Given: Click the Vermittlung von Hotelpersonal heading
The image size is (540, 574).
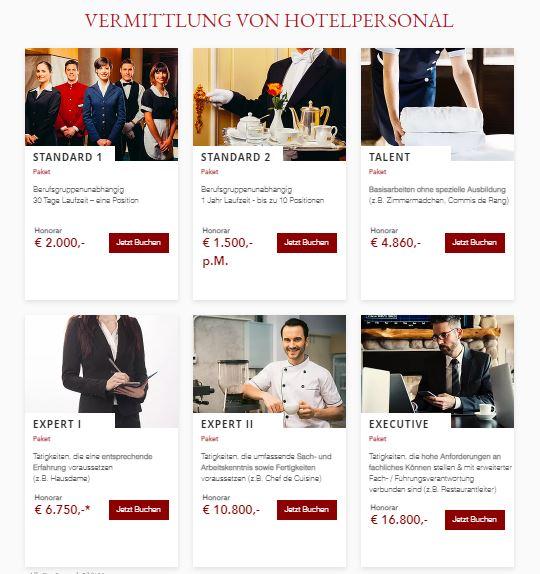Looking at the screenshot, I should 269,20.
